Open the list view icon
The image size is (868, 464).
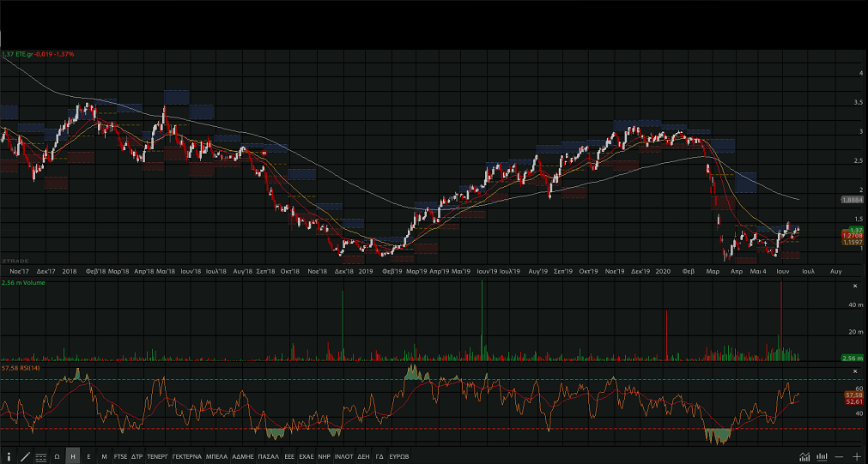tap(40, 457)
